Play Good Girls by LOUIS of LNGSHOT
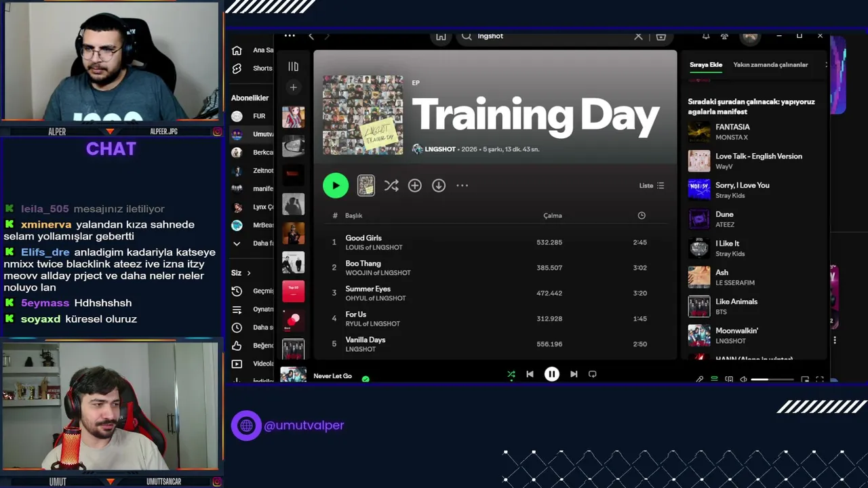Viewport: 868px width, 488px height. (x=495, y=242)
